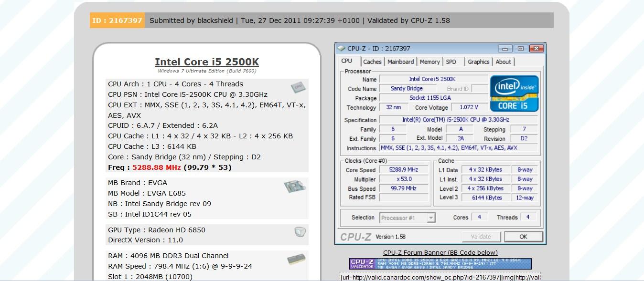Click the CPU chip icon beside CPU Arch
The height and width of the screenshot is (281, 644).
click(298, 87)
